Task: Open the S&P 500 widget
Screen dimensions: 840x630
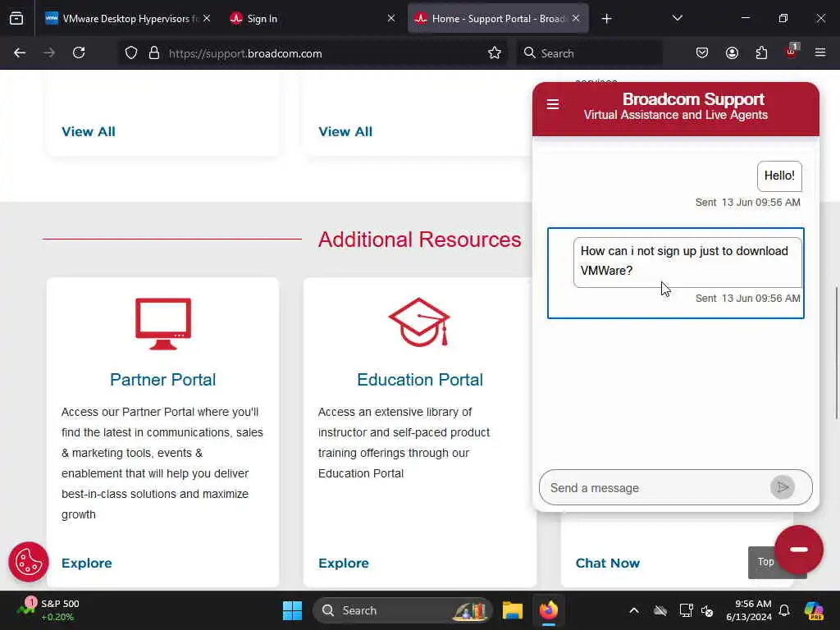Action: point(48,610)
